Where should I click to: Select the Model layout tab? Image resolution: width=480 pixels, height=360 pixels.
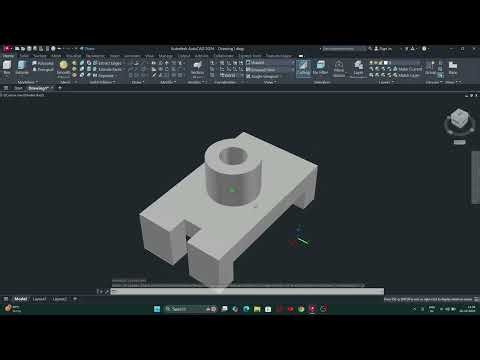tap(21, 299)
